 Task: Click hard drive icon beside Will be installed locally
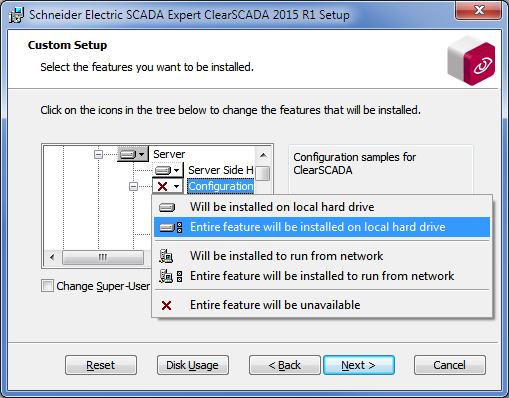[x=167, y=208]
